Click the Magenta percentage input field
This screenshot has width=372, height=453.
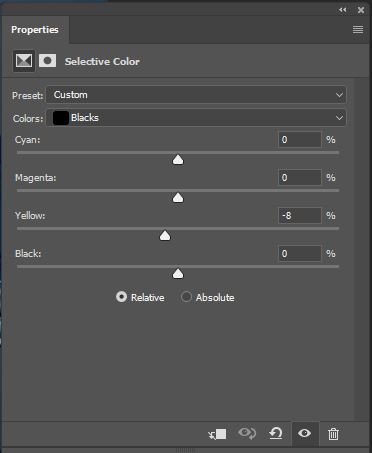pyautogui.click(x=300, y=177)
